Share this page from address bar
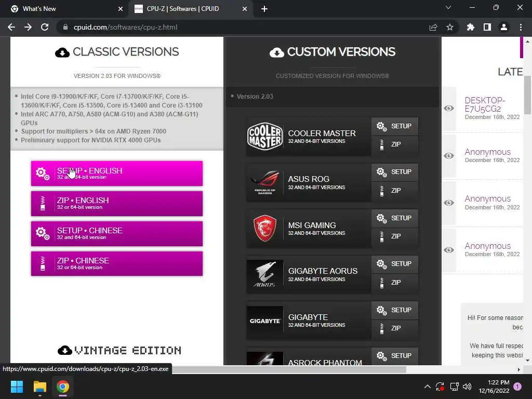The image size is (532, 399). (x=433, y=27)
